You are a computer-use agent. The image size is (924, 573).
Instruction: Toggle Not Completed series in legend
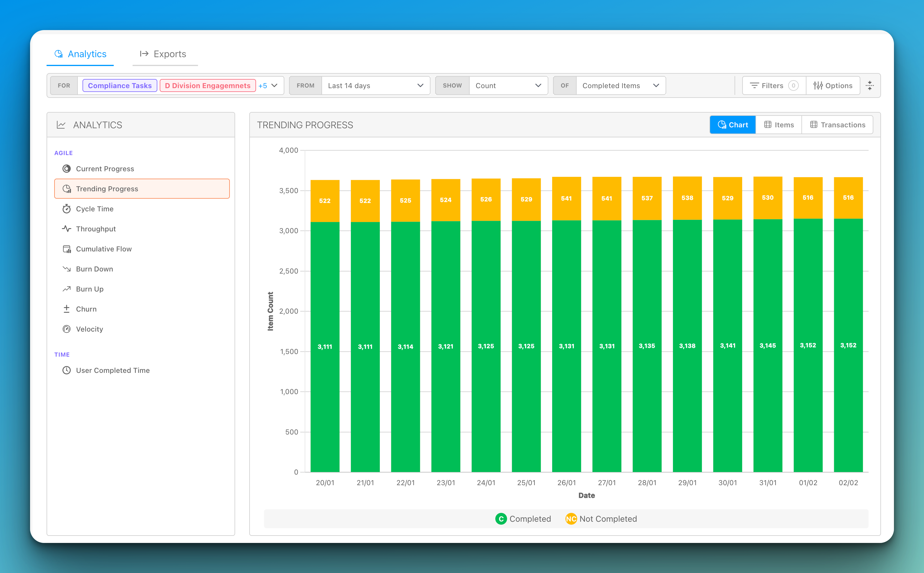(x=601, y=519)
